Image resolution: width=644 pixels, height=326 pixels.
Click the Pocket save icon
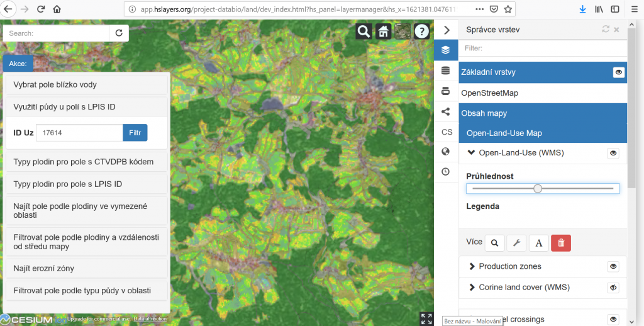(x=494, y=9)
